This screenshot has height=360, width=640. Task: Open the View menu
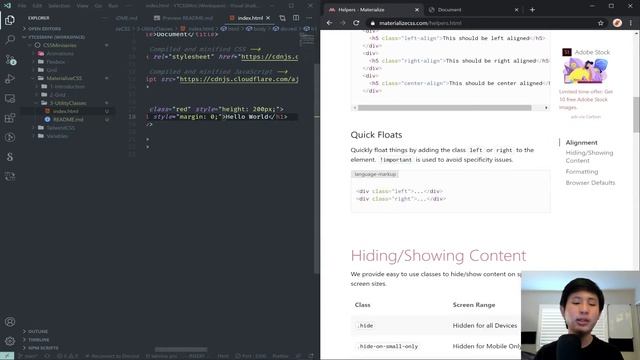point(82,6)
